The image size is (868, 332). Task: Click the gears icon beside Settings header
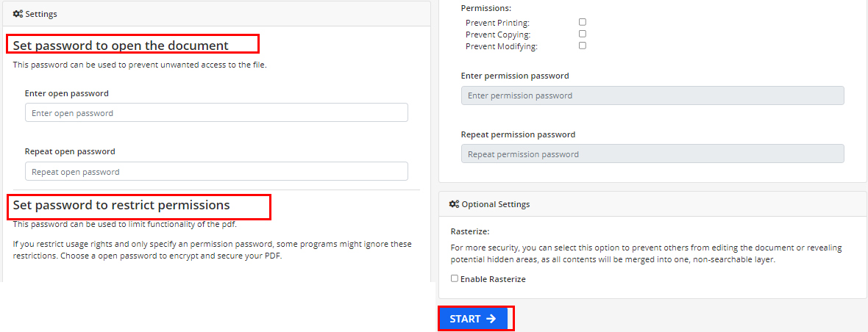(x=18, y=14)
